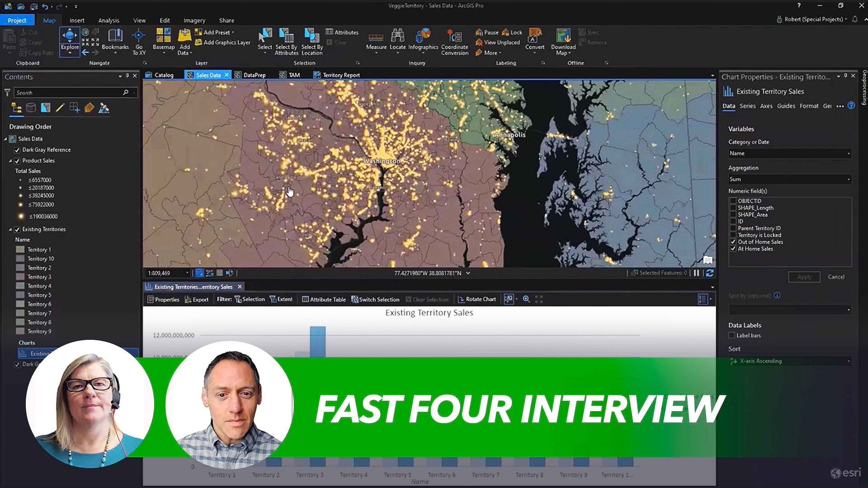Click Add Graphics Layer
This screenshot has width=868, height=488.
pyautogui.click(x=222, y=42)
